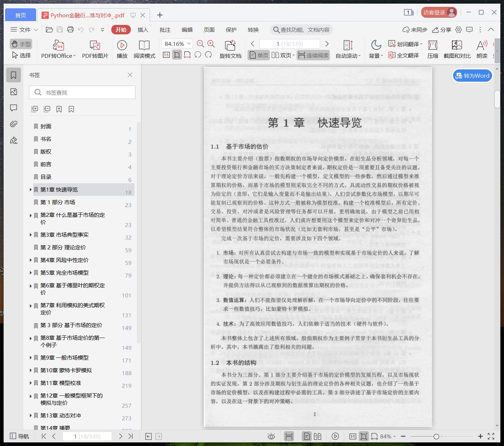504x446 pixels.
Task: Switch to the 批注 tab
Action: point(165,30)
